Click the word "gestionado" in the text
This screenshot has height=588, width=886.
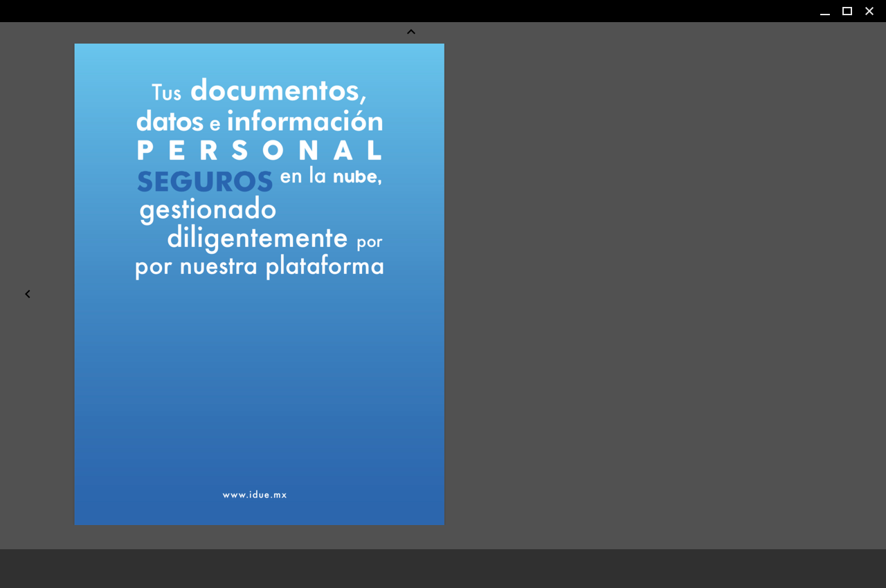pos(208,209)
